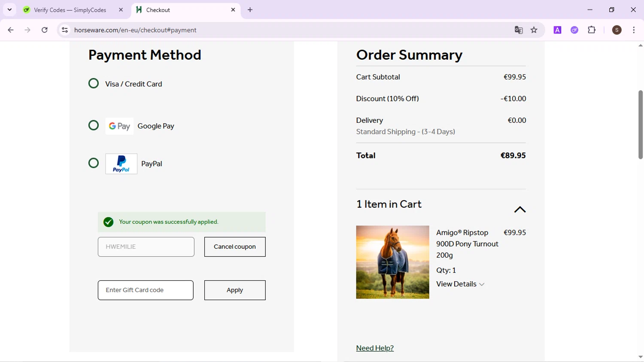This screenshot has width=644, height=362.
Task: Click the vertical scrollbar thumb
Action: [641, 125]
